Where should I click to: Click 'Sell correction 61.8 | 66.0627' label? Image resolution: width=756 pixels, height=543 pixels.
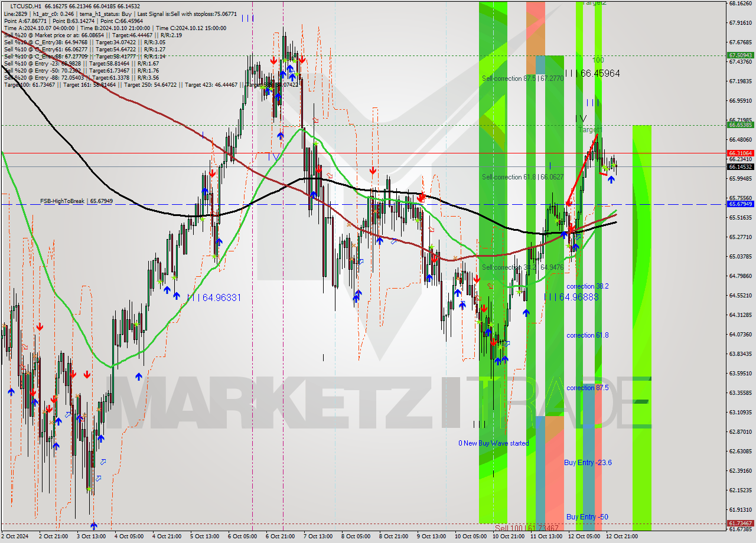tap(523, 177)
